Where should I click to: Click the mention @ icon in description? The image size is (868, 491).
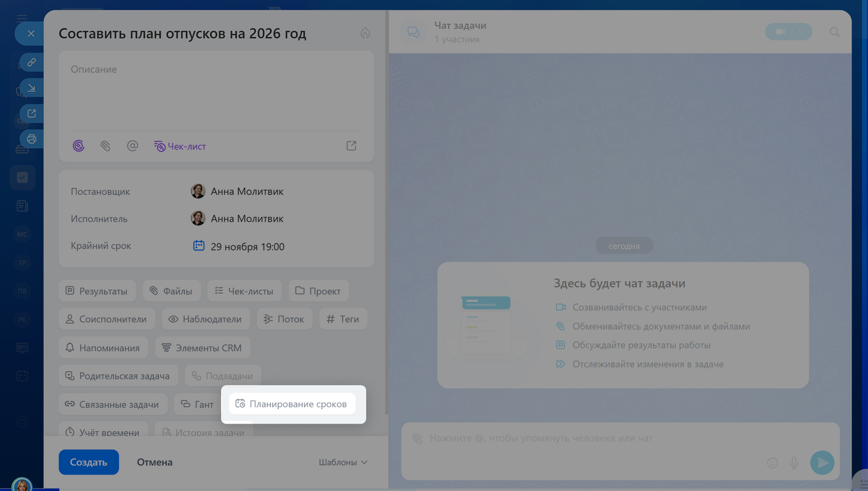132,146
